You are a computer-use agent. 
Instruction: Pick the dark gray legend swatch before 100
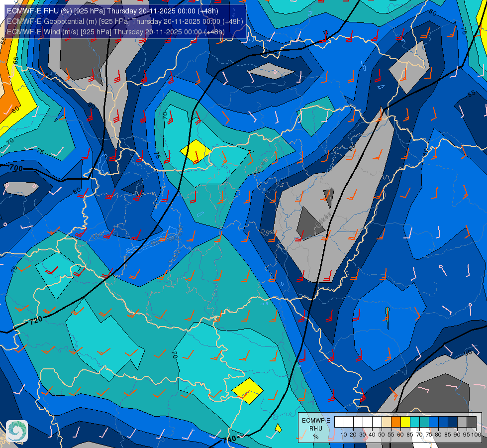(472, 422)
